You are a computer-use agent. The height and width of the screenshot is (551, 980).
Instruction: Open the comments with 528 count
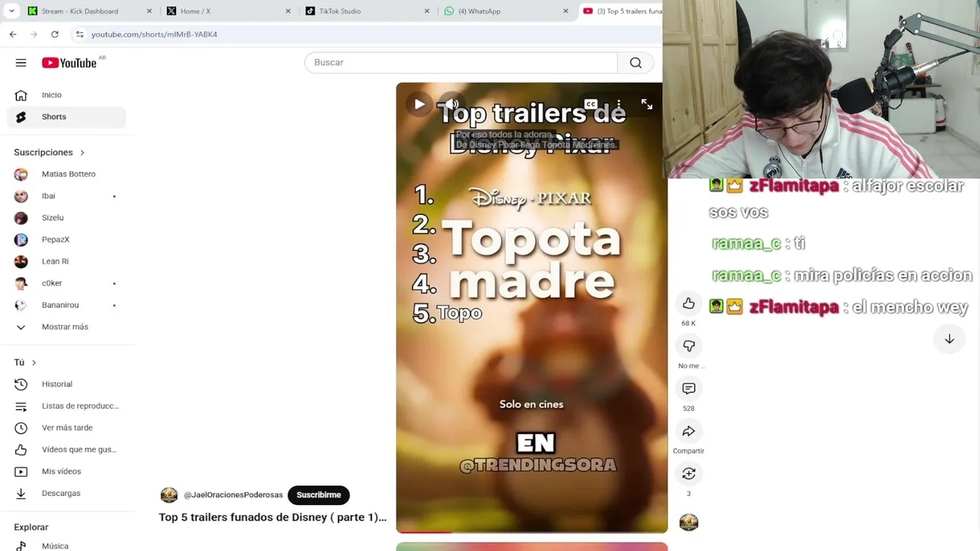(x=688, y=389)
